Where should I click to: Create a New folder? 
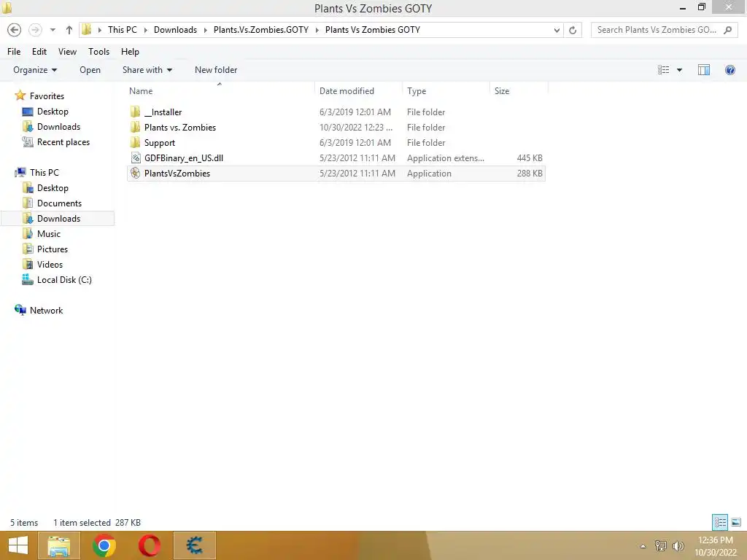click(x=216, y=70)
